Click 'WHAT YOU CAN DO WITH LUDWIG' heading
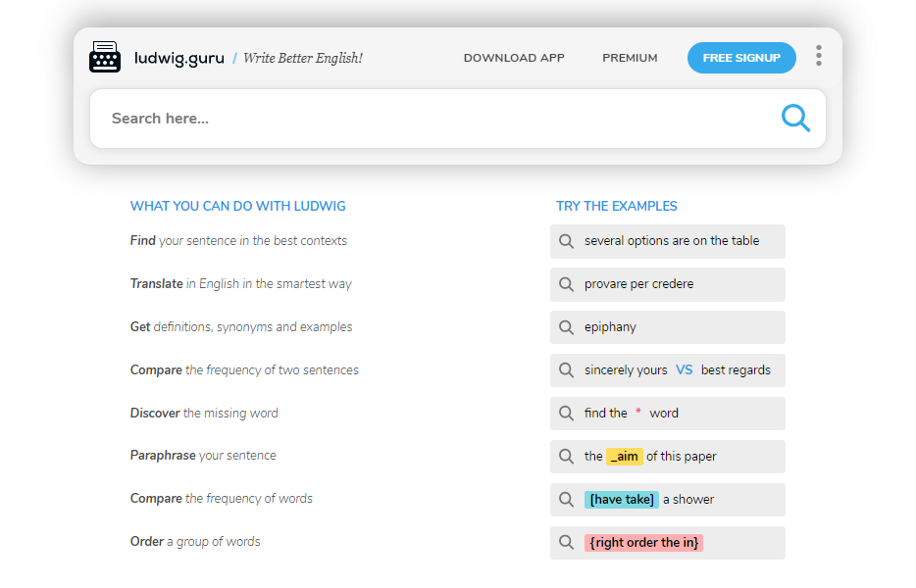The image size is (916, 588). pyautogui.click(x=237, y=206)
